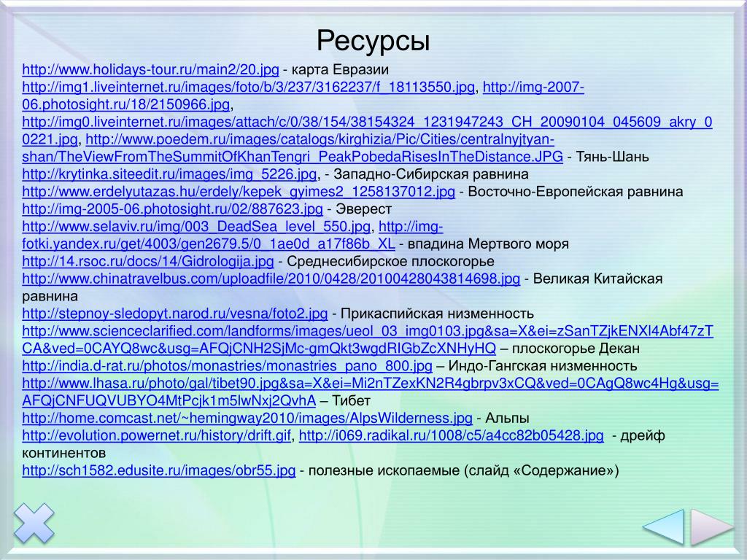This screenshot has width=747, height=560.
Task: Click the text 'Эверест'
Action: click(363, 209)
